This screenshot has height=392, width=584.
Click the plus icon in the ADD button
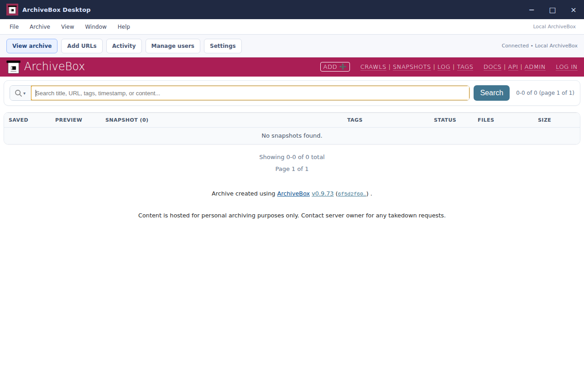[343, 67]
